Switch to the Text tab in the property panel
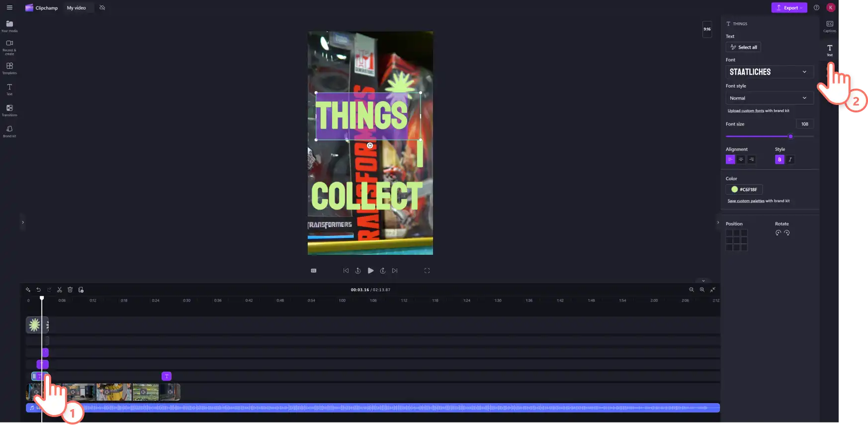 (830, 50)
